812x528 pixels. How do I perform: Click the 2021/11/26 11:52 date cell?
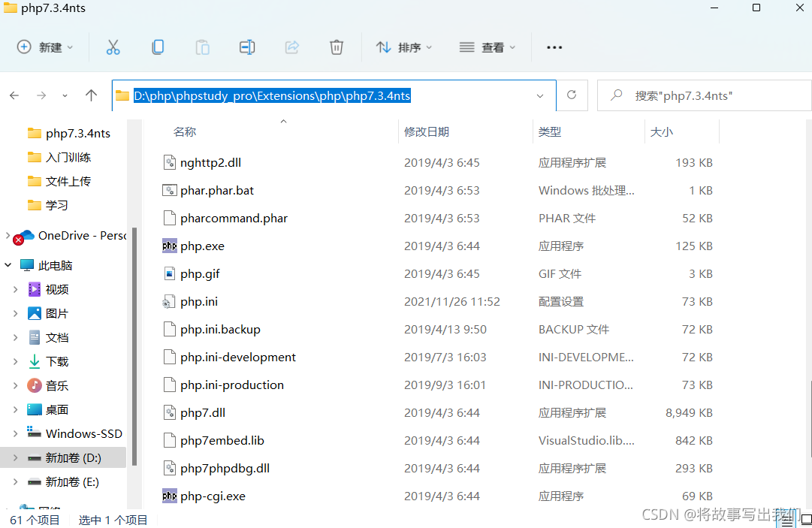coord(452,302)
